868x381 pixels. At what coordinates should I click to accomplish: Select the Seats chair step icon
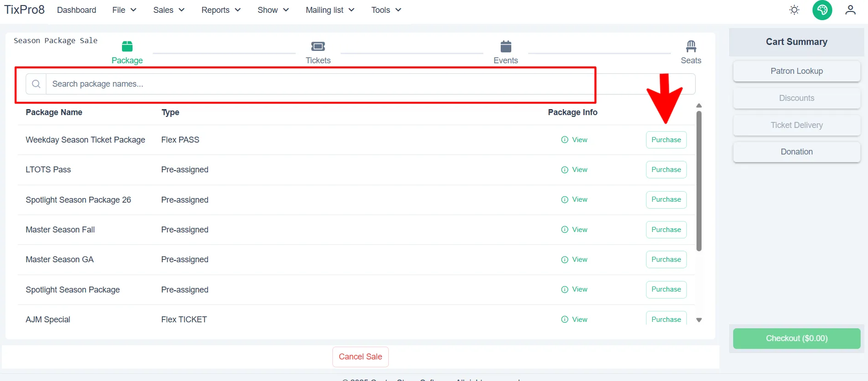[691, 46]
